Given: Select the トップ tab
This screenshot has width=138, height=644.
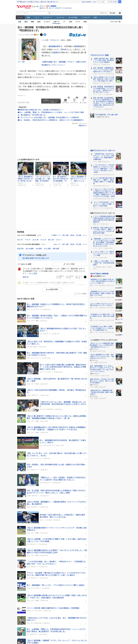Looking at the screenshot, I should tap(20, 17).
